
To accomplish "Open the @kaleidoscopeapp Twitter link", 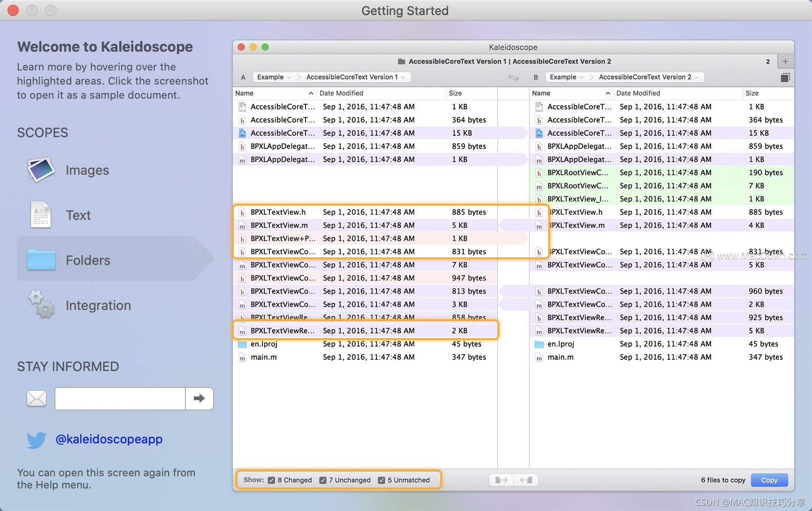I will (109, 439).
